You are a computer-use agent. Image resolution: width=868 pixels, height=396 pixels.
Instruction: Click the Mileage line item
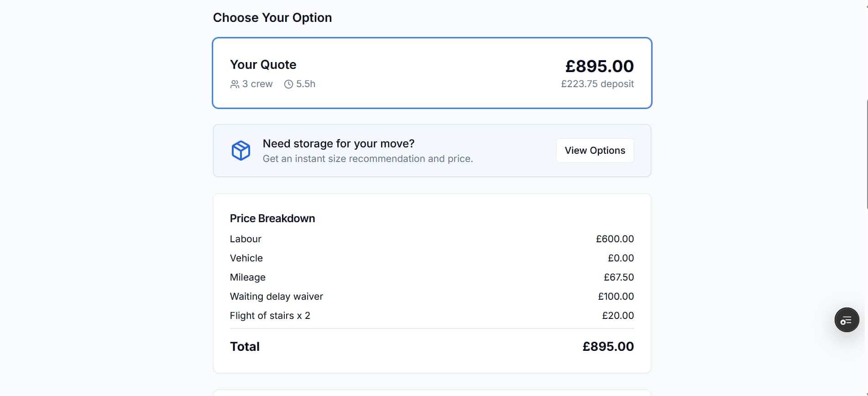tap(247, 277)
